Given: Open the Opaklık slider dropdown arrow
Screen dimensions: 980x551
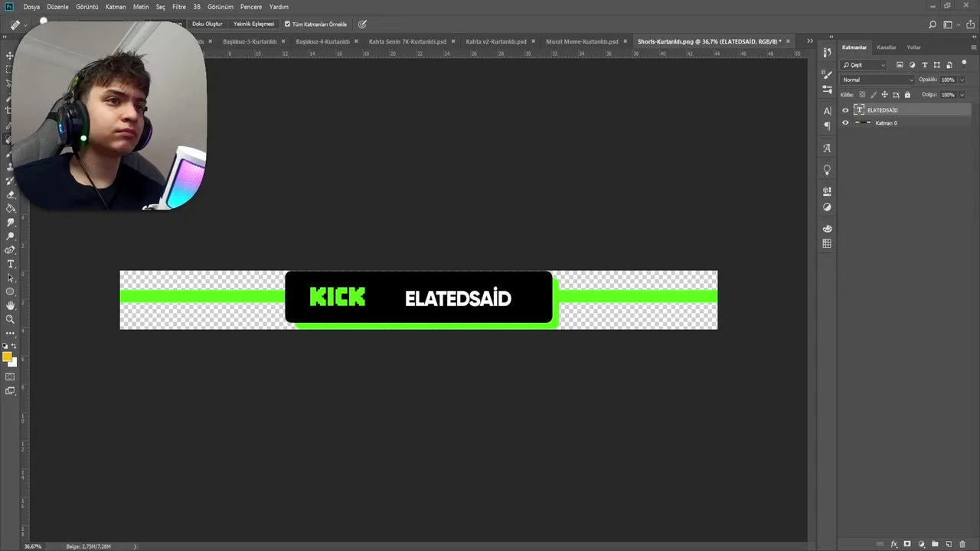Looking at the screenshot, I should click(x=962, y=80).
